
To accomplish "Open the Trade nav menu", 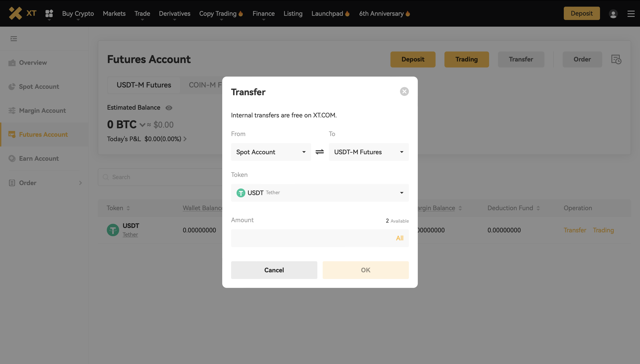I will [x=142, y=14].
